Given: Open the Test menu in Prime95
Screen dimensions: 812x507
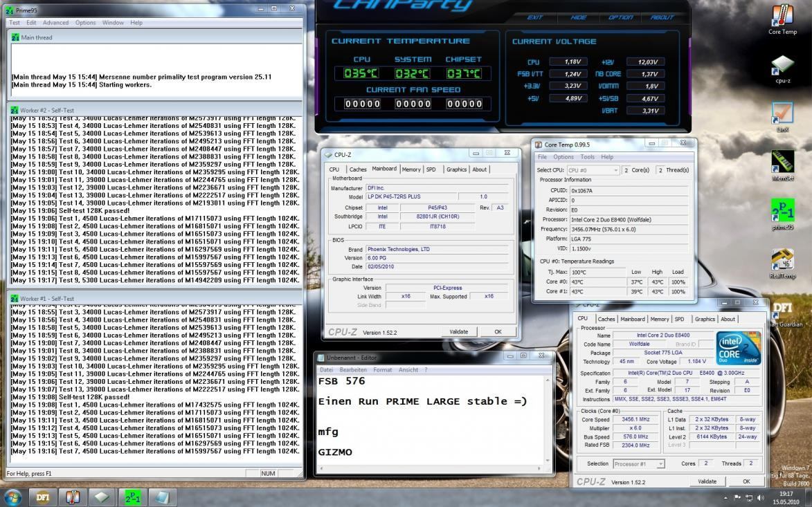Looking at the screenshot, I should pos(15,23).
